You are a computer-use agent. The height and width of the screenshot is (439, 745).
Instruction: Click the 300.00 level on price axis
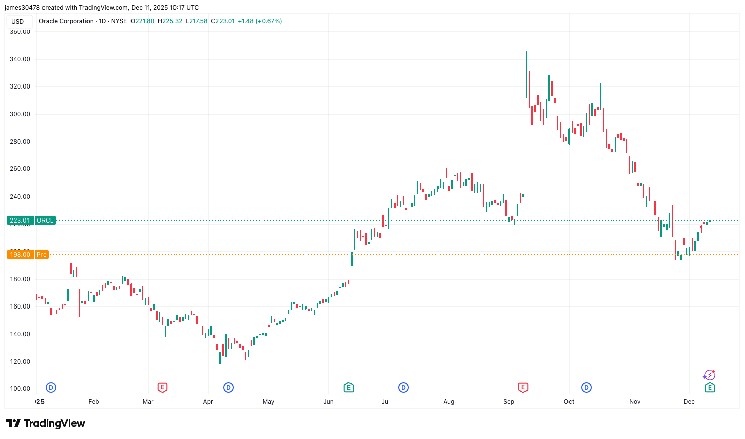point(19,114)
